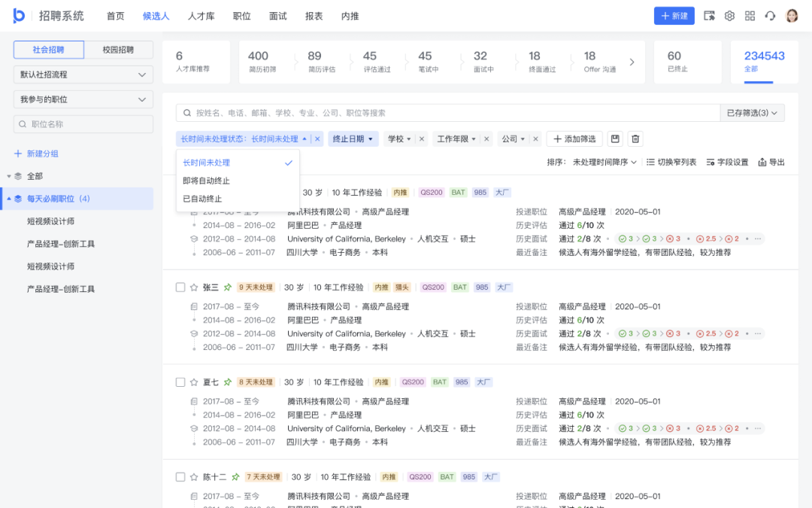This screenshot has width=812, height=508.
Task: Click the blue 新建 button
Action: click(x=674, y=16)
